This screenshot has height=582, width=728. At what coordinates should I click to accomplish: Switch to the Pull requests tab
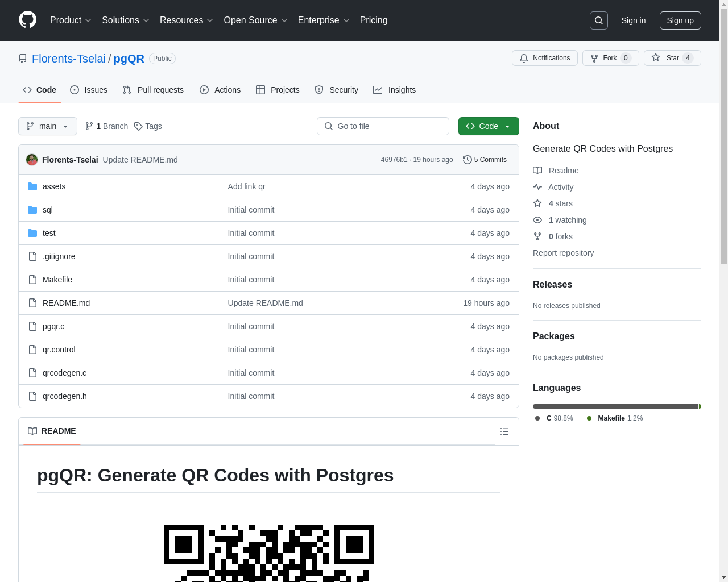[153, 90]
